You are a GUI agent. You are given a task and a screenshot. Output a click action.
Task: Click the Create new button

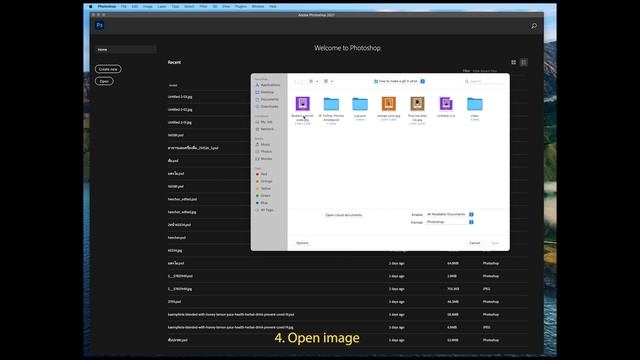coord(108,69)
